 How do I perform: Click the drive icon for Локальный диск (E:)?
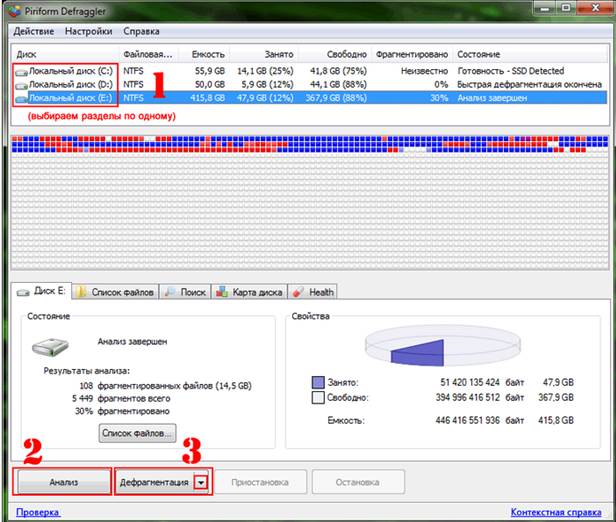coord(21,99)
